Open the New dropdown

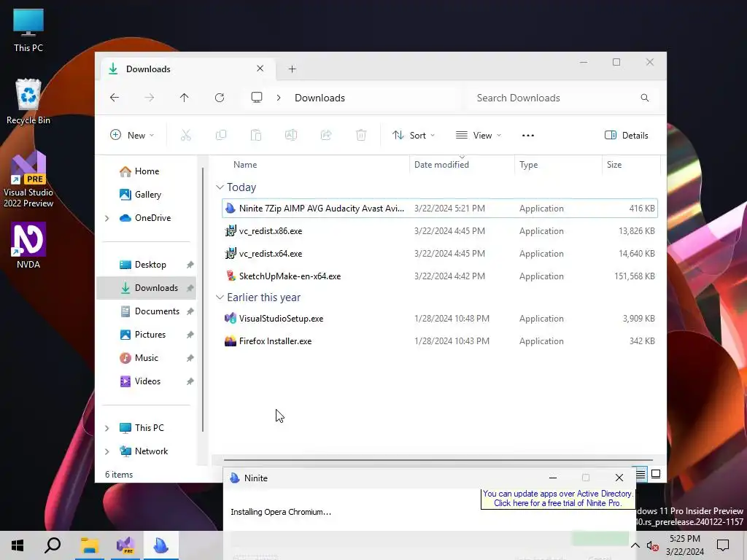132,135
